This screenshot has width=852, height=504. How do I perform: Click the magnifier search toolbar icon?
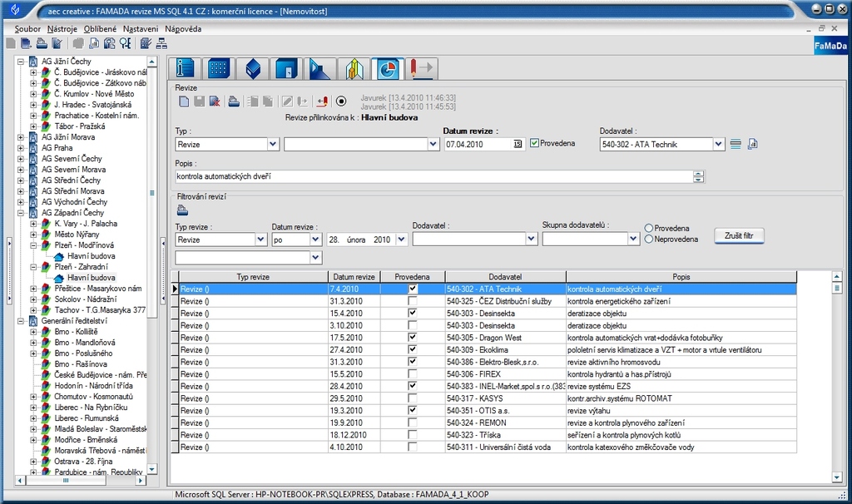click(x=125, y=43)
